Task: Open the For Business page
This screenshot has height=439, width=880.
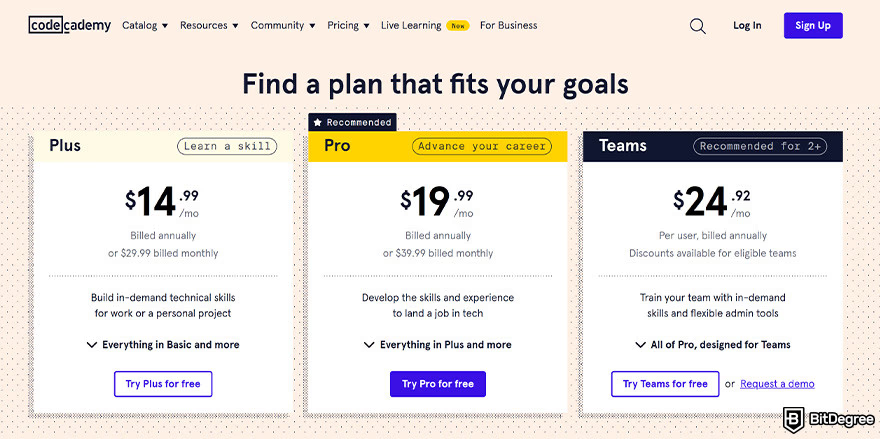Action: click(x=508, y=26)
